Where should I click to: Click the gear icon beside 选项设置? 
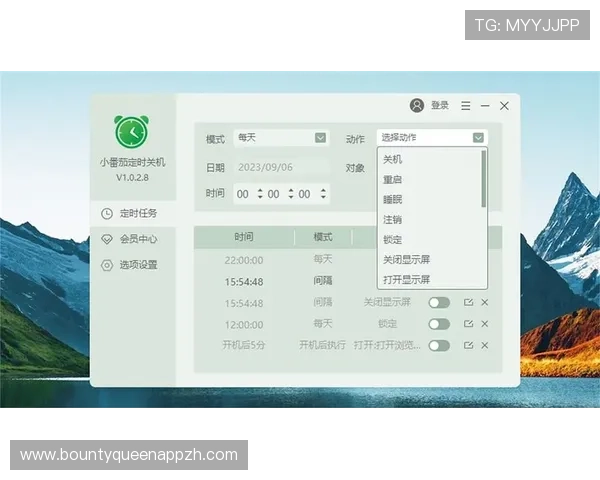coord(106,265)
